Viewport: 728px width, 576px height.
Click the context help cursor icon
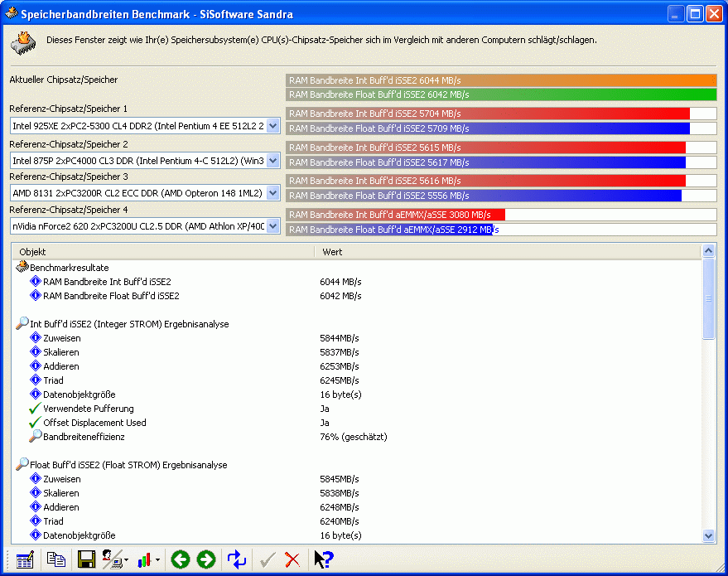(324, 559)
